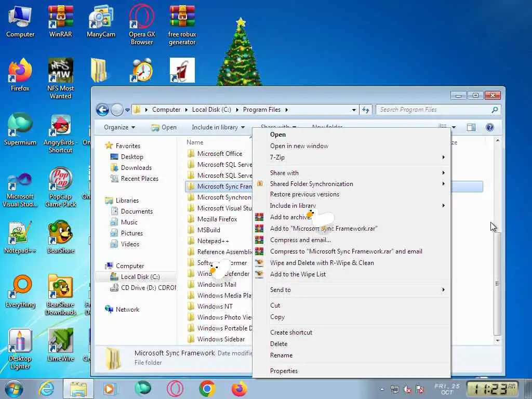Open the Computer desktop icon

(x=20, y=21)
